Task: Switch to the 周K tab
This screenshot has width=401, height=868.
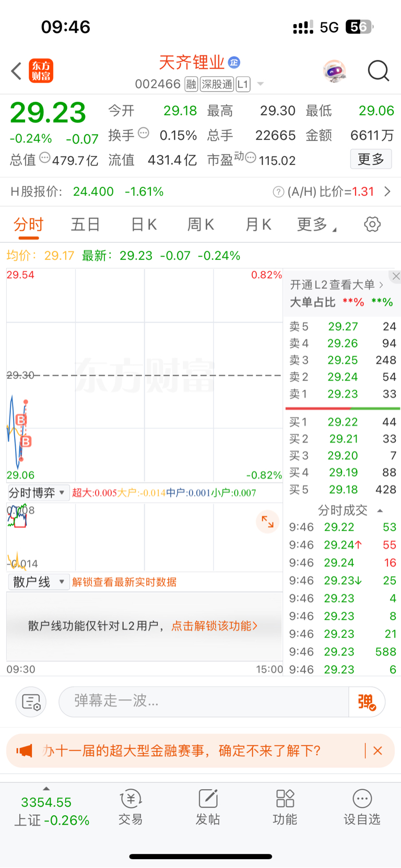Action: click(200, 224)
